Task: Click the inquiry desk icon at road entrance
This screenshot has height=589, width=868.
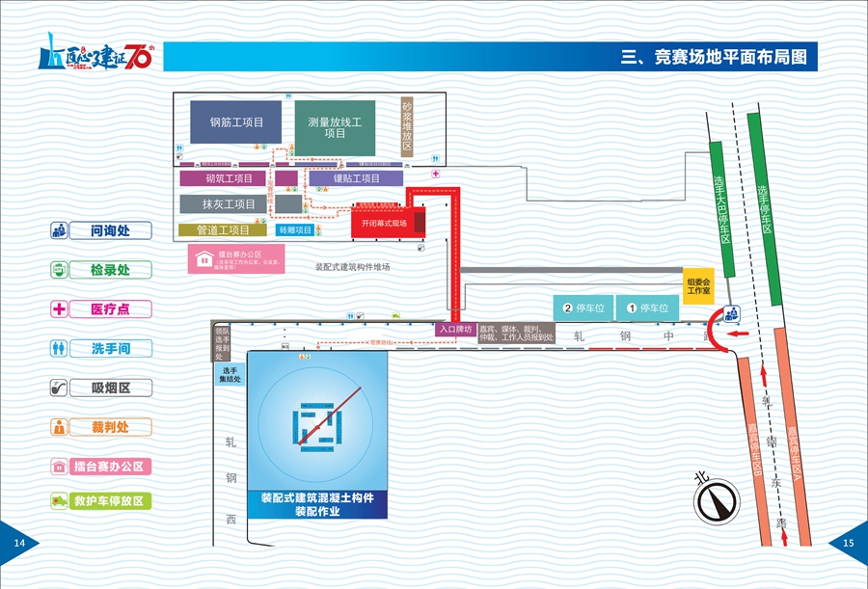Action: (x=731, y=313)
